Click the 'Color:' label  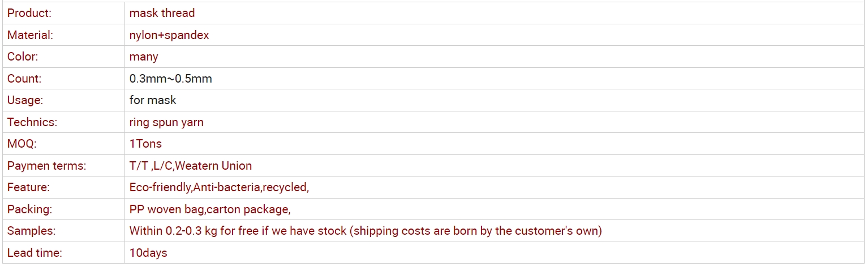(23, 57)
